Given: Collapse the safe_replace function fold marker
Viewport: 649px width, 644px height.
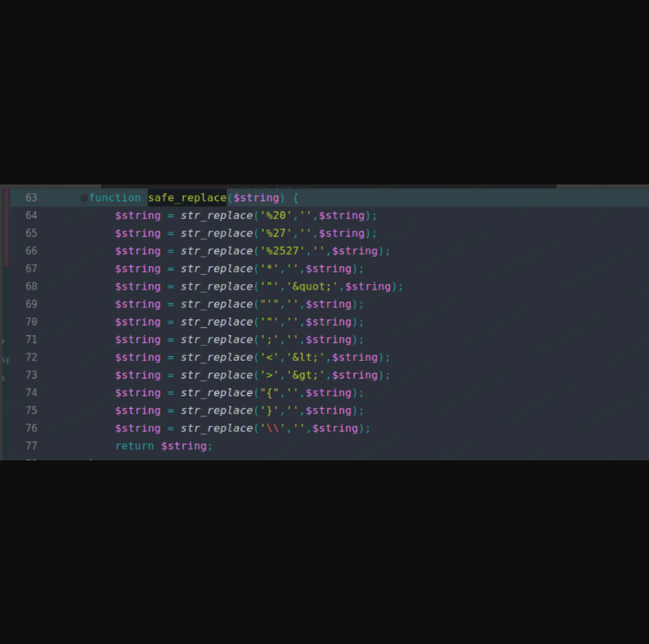Looking at the screenshot, I should pyautogui.click(x=84, y=198).
